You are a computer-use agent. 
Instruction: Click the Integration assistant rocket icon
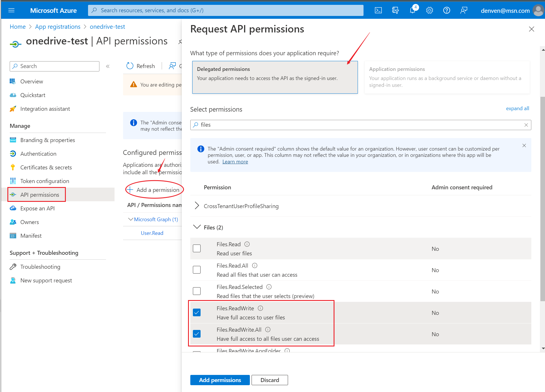pyautogui.click(x=13, y=109)
